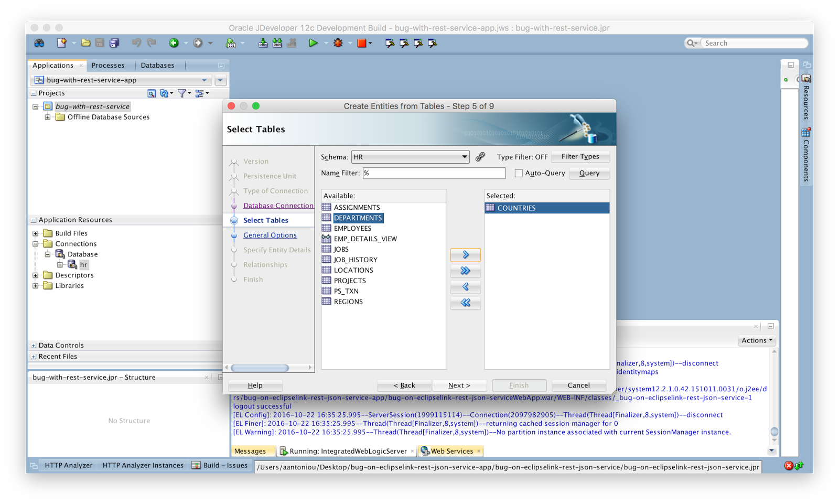Click the Redo arrow toolbar icon

click(152, 43)
